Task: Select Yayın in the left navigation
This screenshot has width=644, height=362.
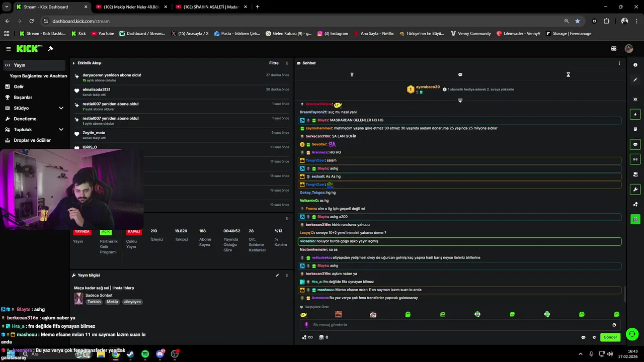Action: [34, 65]
